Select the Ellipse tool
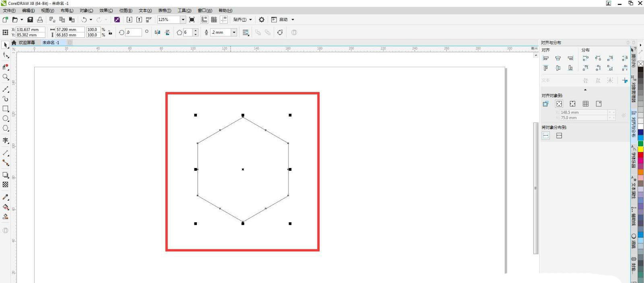 point(6,119)
